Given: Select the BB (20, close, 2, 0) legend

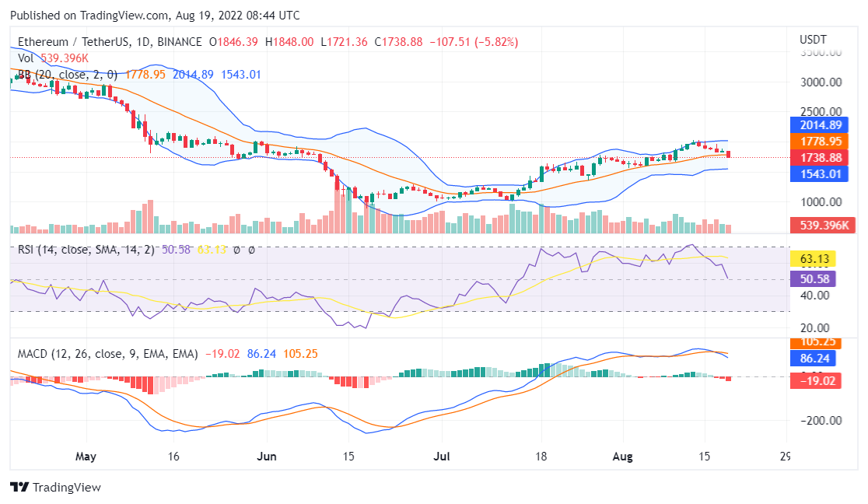Looking at the screenshot, I should (x=68, y=75).
